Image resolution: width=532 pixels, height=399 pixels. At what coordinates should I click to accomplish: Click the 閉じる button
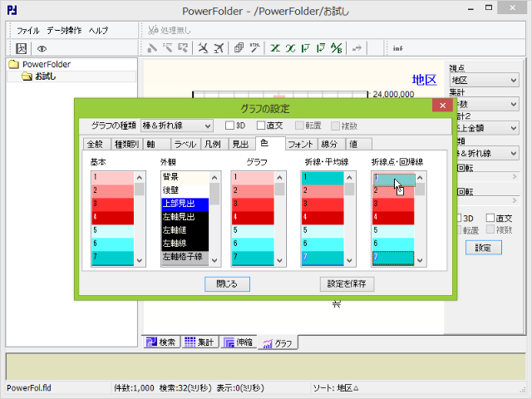[x=227, y=284]
